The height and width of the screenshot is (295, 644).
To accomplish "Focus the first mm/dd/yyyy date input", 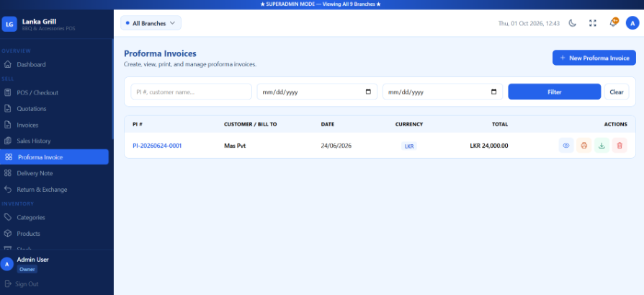I will click(x=317, y=92).
